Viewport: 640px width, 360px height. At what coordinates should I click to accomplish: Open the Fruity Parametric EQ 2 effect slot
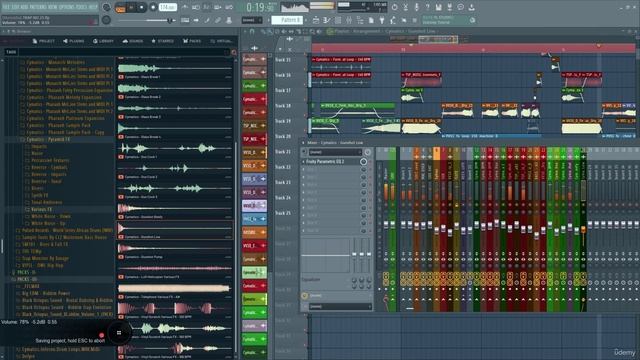[x=331, y=162]
